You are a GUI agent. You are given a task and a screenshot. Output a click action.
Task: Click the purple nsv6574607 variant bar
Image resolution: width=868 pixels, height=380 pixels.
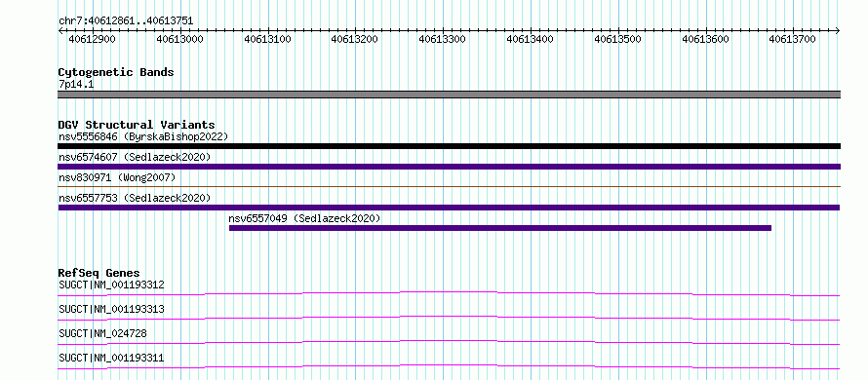(x=449, y=167)
